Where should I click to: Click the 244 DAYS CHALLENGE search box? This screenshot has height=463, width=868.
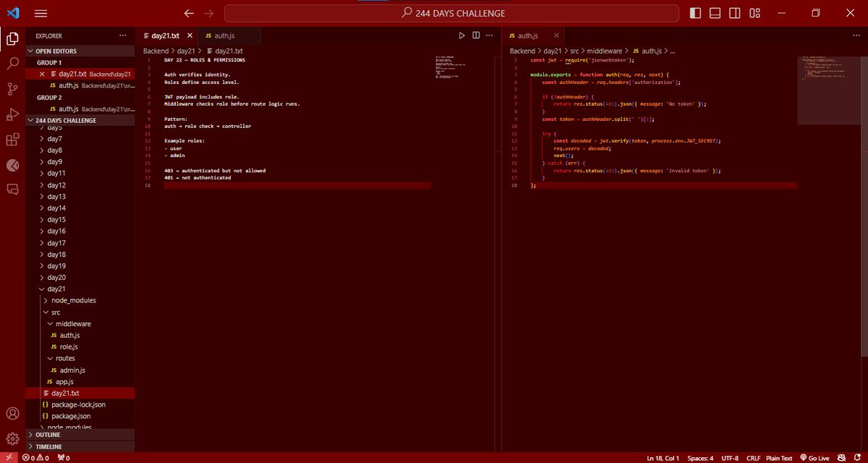pos(453,13)
